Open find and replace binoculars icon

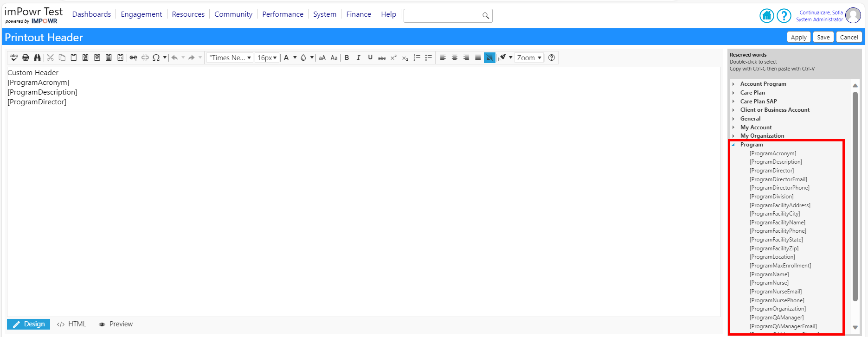pyautogui.click(x=37, y=57)
